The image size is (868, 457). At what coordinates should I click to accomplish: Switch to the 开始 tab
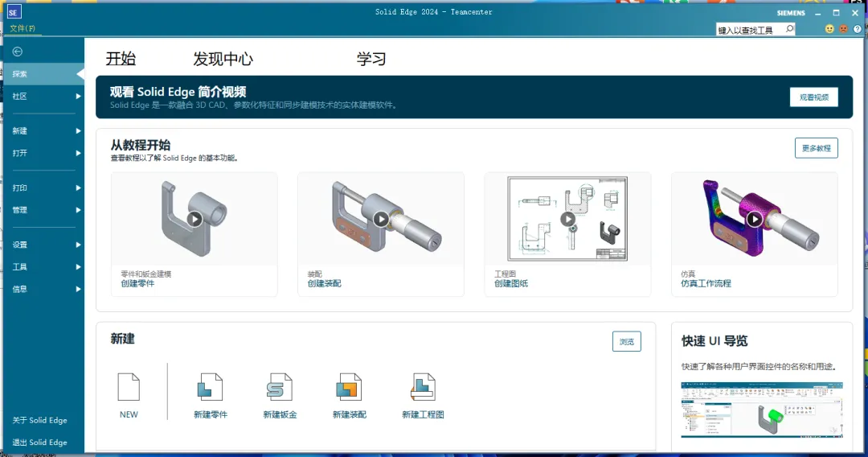(x=121, y=59)
